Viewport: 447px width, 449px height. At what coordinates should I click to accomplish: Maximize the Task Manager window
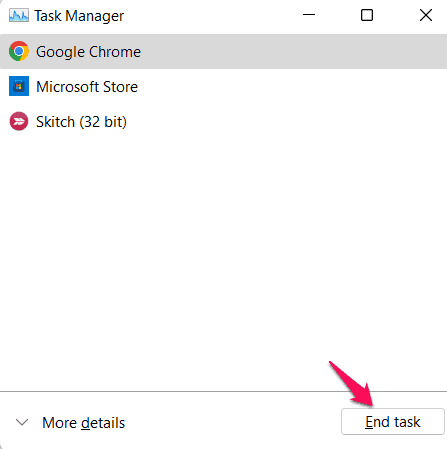coord(367,15)
